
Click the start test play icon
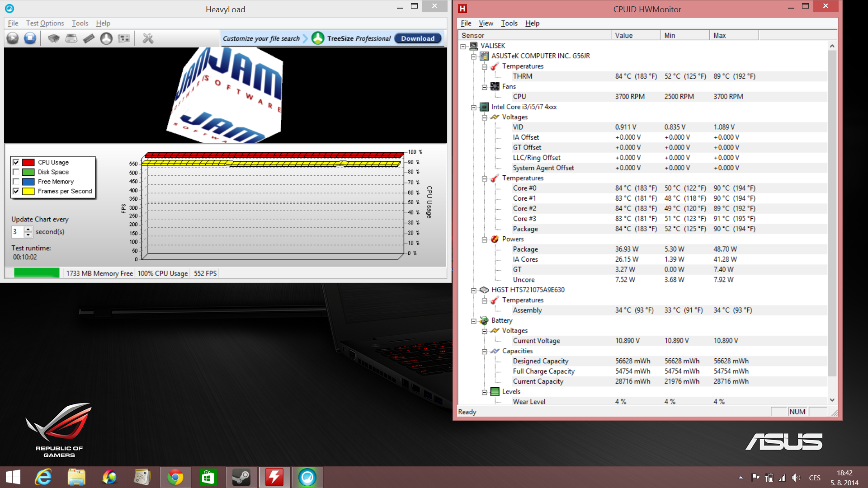(13, 38)
